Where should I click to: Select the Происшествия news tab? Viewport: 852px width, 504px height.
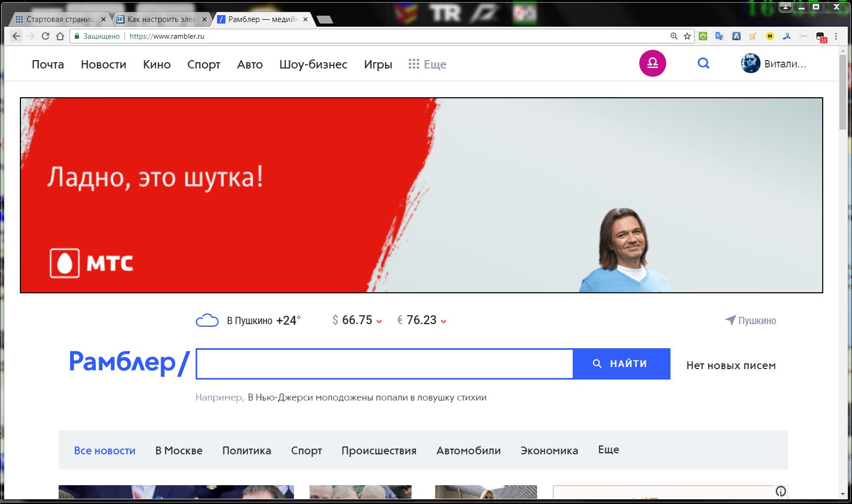click(379, 451)
